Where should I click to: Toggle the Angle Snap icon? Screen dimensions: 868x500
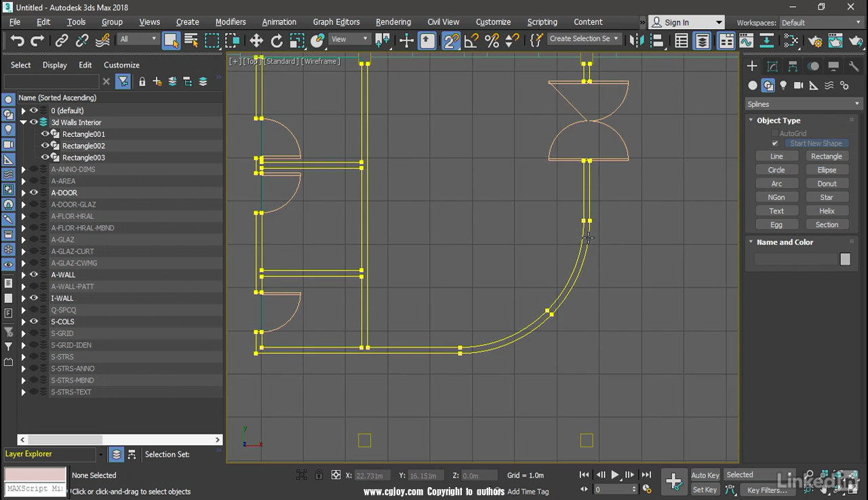tap(472, 41)
